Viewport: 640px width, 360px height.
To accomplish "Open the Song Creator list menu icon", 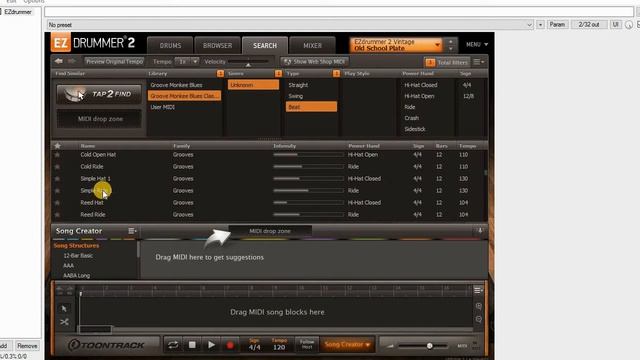I will [x=132, y=231].
